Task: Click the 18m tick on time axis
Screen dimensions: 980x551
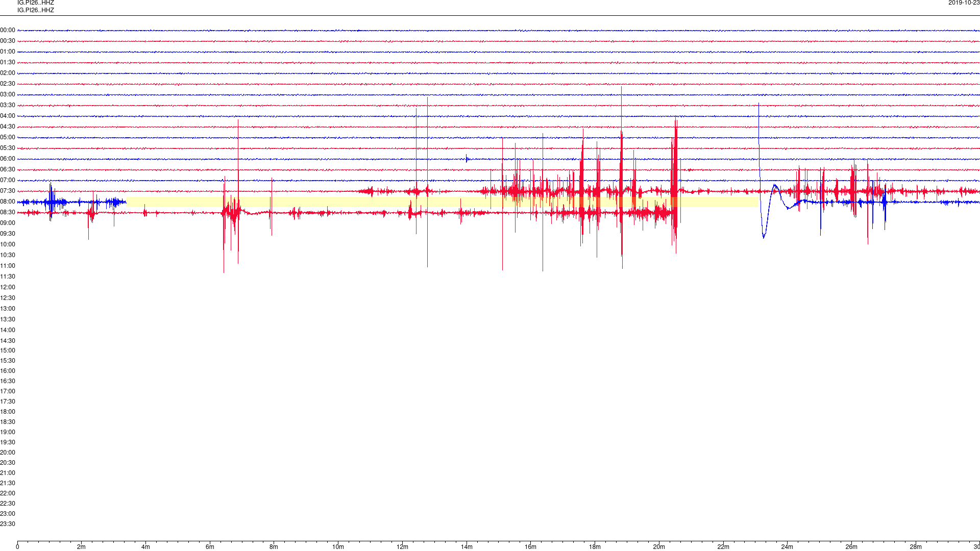Action: point(595,547)
